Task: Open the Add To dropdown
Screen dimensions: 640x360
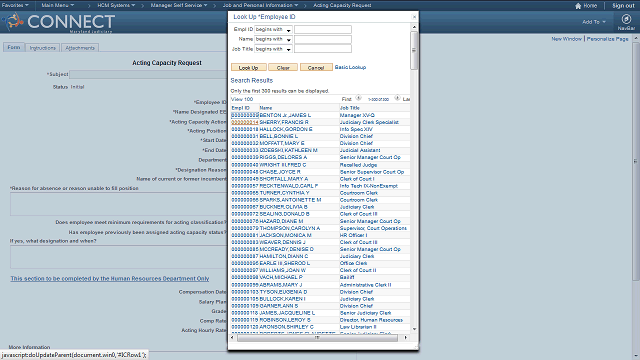Action: click(594, 22)
